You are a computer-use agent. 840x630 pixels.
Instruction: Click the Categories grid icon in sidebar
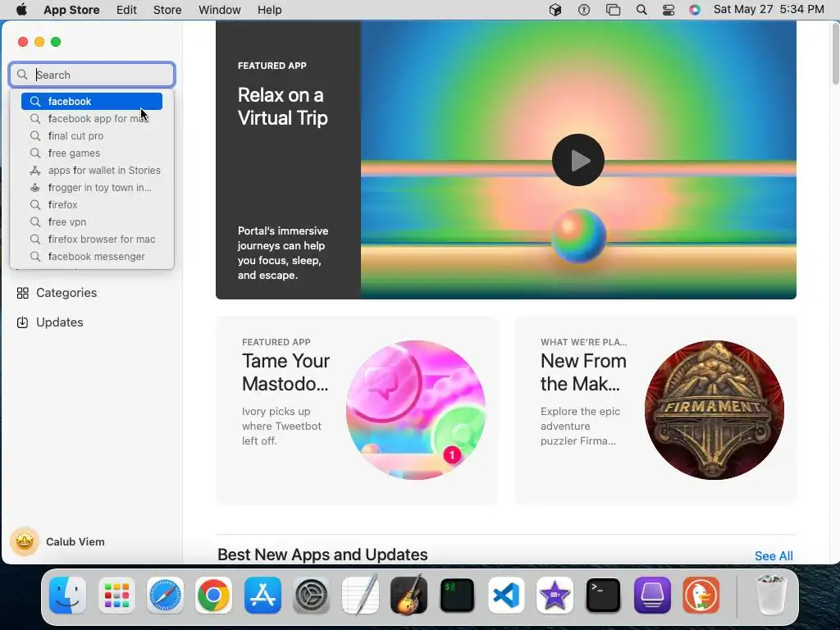[x=22, y=293]
